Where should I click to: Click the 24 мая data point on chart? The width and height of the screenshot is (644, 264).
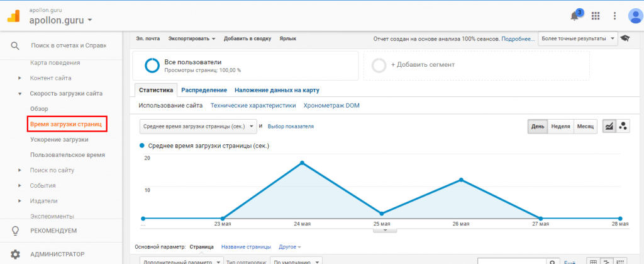tap(303, 163)
